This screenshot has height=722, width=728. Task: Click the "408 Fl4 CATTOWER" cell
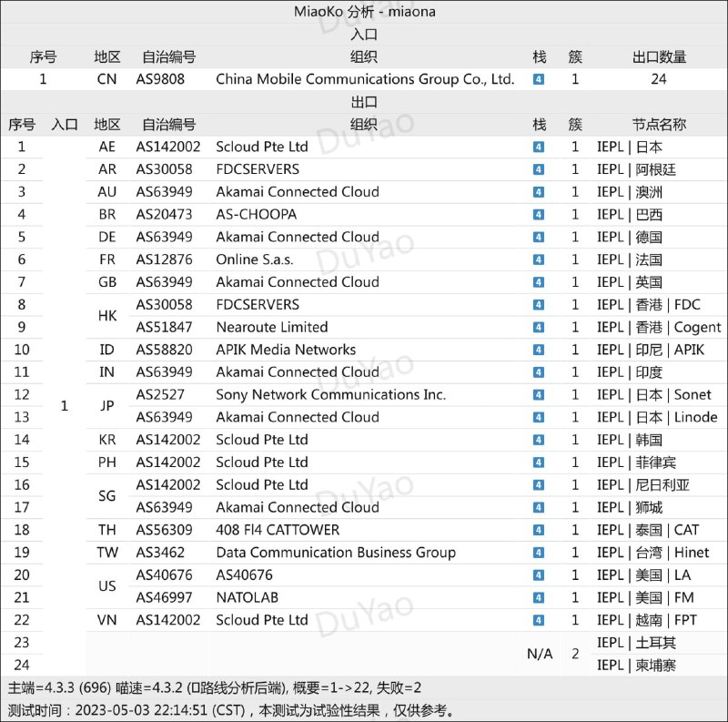click(278, 530)
